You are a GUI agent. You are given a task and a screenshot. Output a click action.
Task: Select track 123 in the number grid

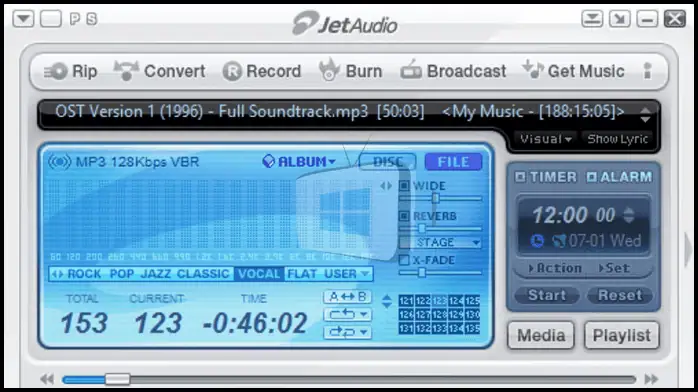pyautogui.click(x=439, y=301)
